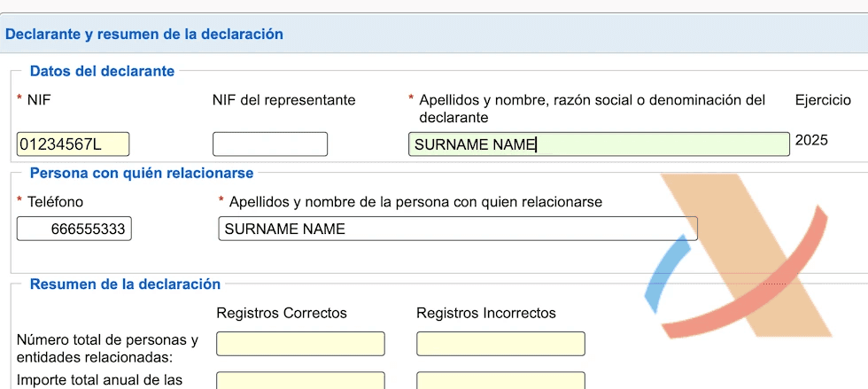Image resolution: width=868 pixels, height=389 pixels.
Task: Select the Teléfono field with 666555333
Action: 74,230
